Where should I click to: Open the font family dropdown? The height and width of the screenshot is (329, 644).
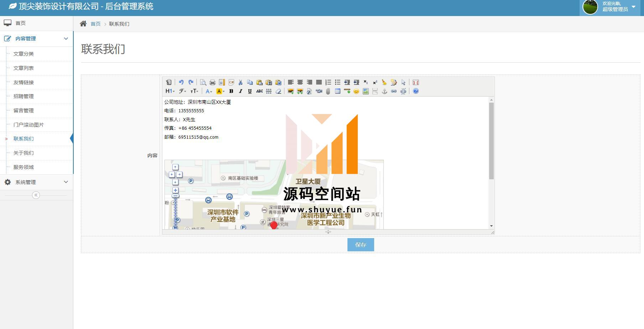183,91
